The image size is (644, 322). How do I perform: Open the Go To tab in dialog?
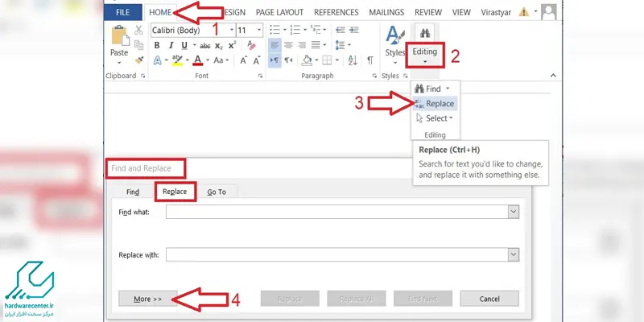coord(217,192)
